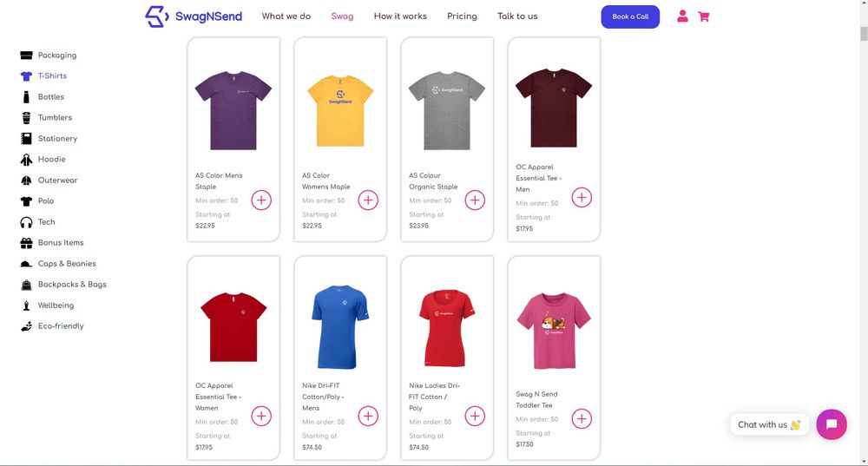Screen dimensions: 868x466
Task: Click the Stationery notebook icon in sidebar
Action: [26, 138]
